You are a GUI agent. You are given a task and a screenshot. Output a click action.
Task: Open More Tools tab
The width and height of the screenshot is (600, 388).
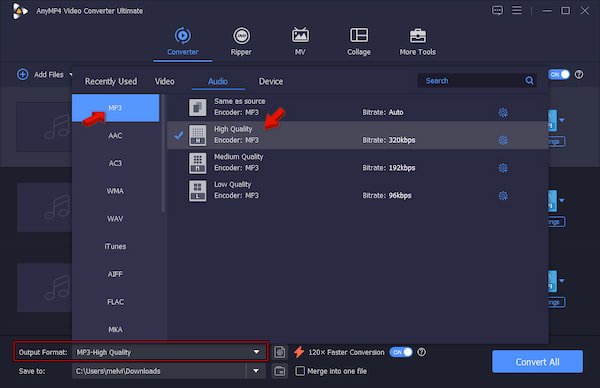417,42
